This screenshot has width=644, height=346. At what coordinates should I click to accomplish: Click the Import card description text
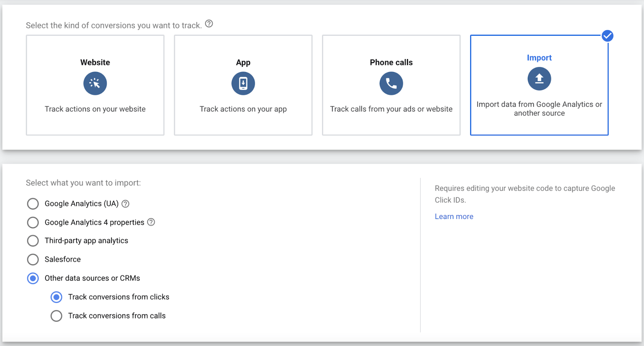[x=539, y=109]
